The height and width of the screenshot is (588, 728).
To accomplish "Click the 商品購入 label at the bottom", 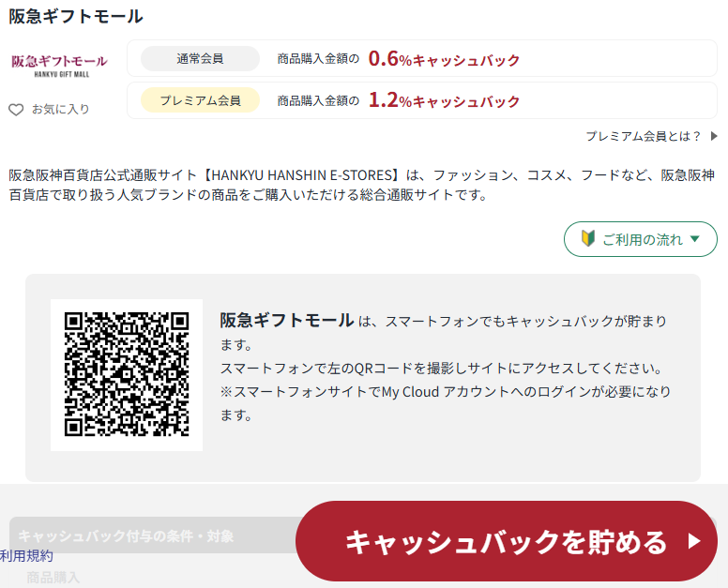I will (53, 577).
